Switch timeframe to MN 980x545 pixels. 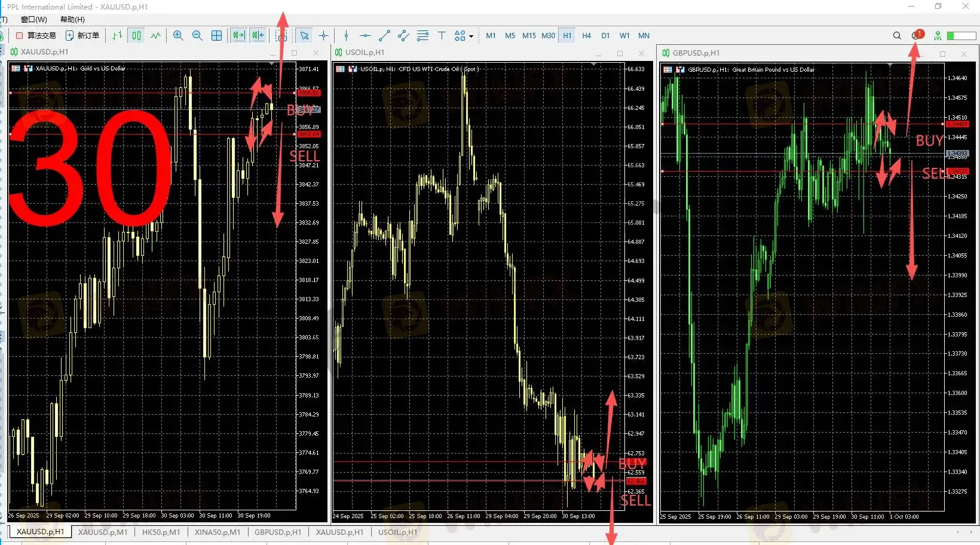tap(644, 36)
